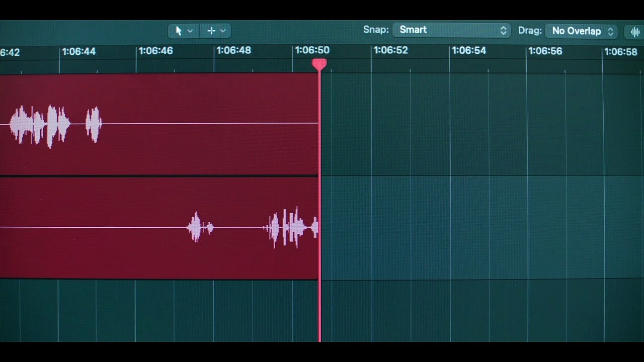Open the Marquee crosshair tool menu
The width and height of the screenshot is (644, 362).
tap(216, 31)
